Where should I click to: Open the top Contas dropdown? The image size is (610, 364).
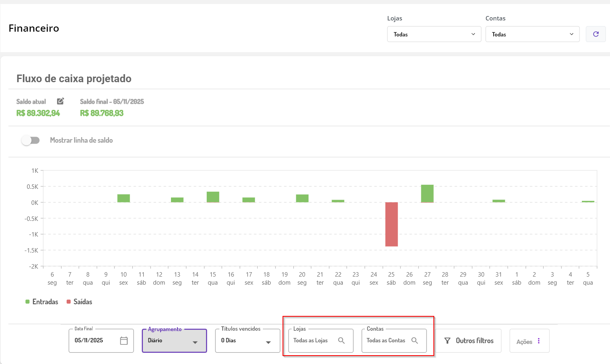pos(532,34)
